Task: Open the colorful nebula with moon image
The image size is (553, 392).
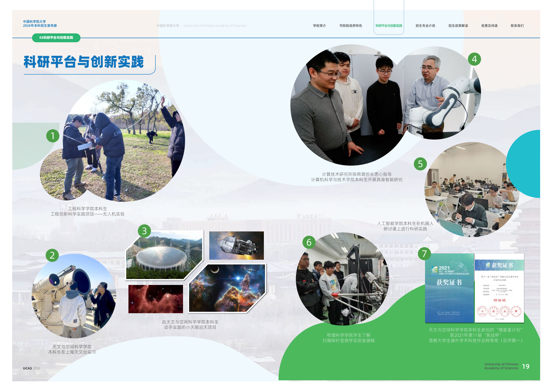Action: point(227,288)
